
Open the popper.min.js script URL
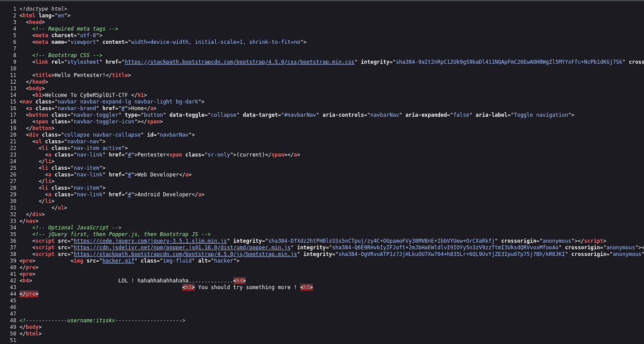click(182, 247)
